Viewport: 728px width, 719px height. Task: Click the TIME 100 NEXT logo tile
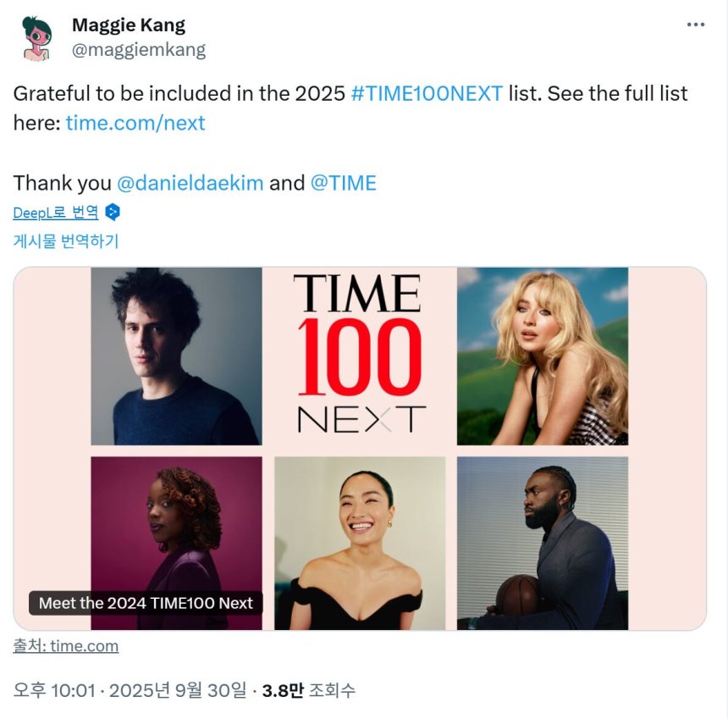tap(359, 356)
